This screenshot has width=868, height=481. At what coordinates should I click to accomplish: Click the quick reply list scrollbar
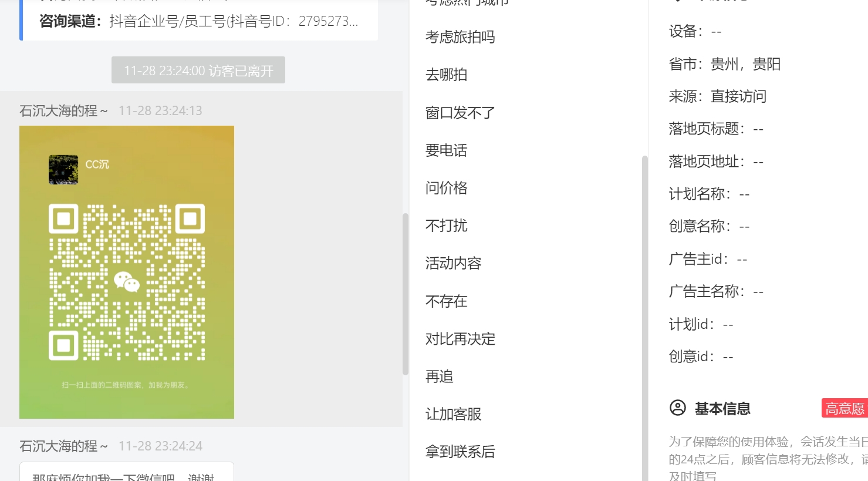click(645, 317)
